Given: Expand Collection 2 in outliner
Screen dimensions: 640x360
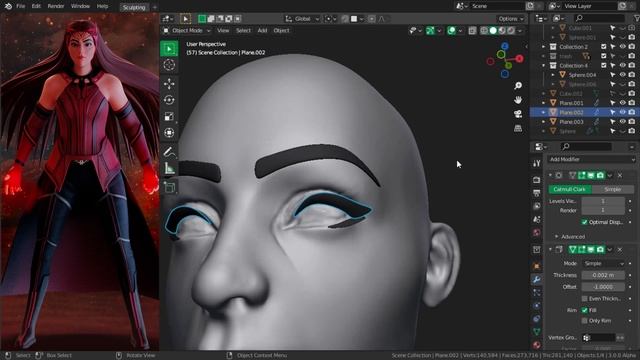Looking at the screenshot, I should tap(544, 47).
